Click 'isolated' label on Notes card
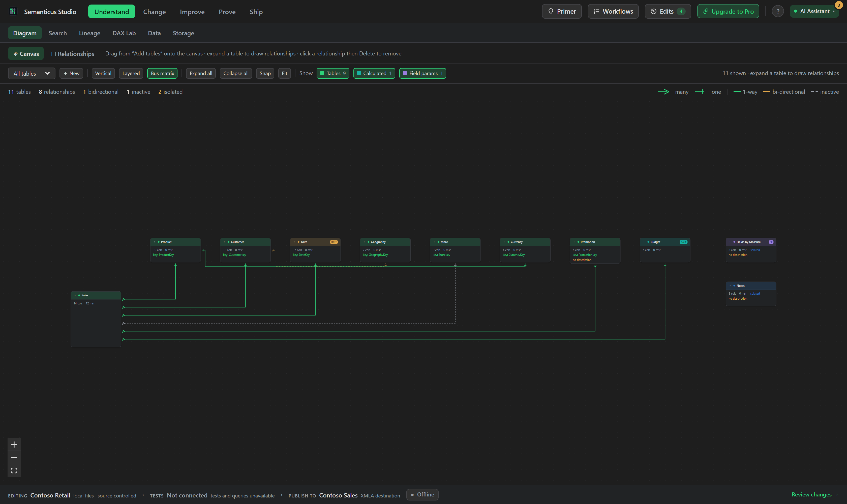Image resolution: width=847 pixels, height=504 pixels. coord(754,294)
